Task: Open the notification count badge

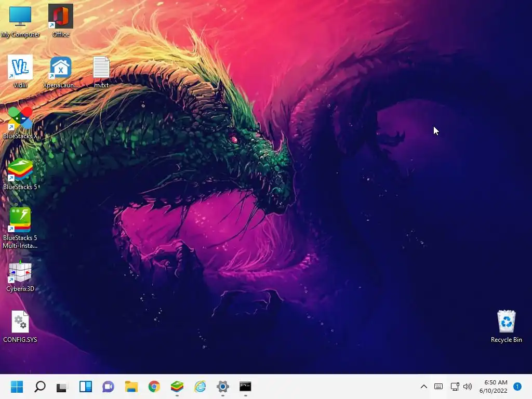Action: [517, 387]
